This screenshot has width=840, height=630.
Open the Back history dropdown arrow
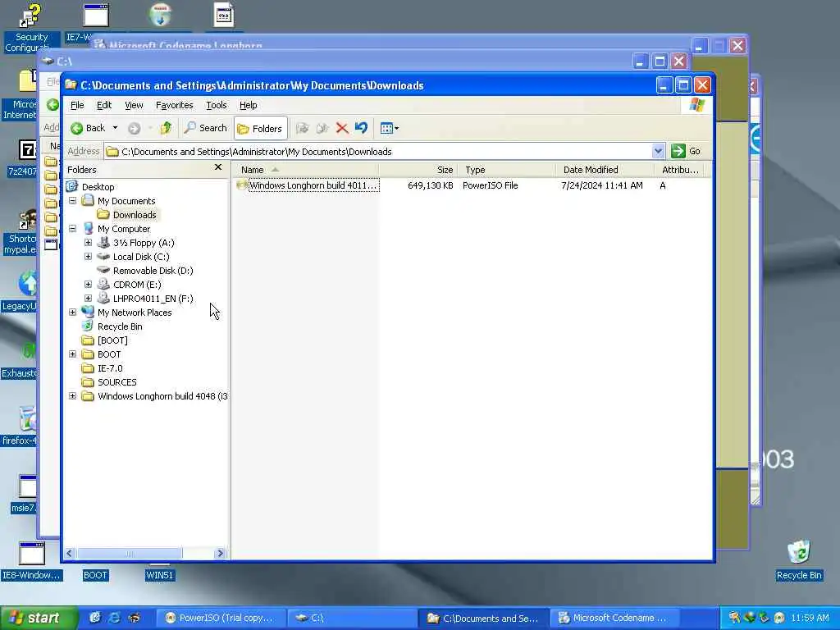point(115,128)
